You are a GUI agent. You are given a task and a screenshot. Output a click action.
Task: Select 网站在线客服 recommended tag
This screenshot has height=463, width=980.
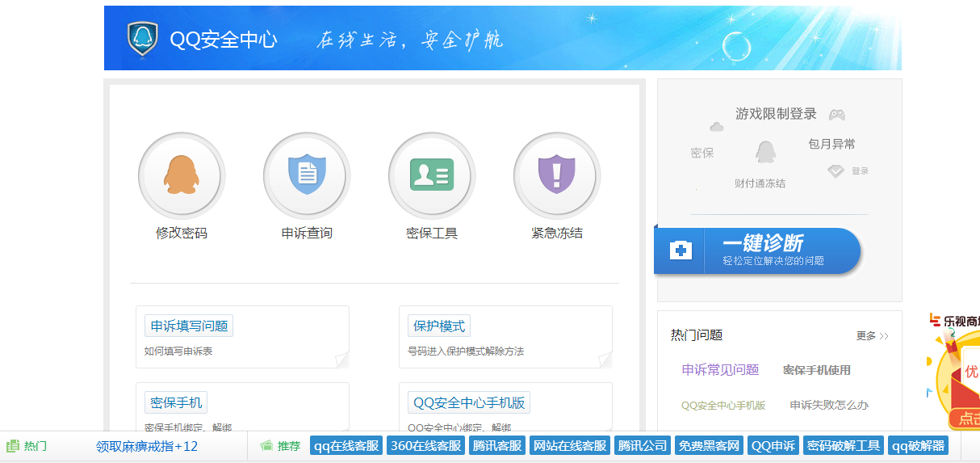pos(570,446)
